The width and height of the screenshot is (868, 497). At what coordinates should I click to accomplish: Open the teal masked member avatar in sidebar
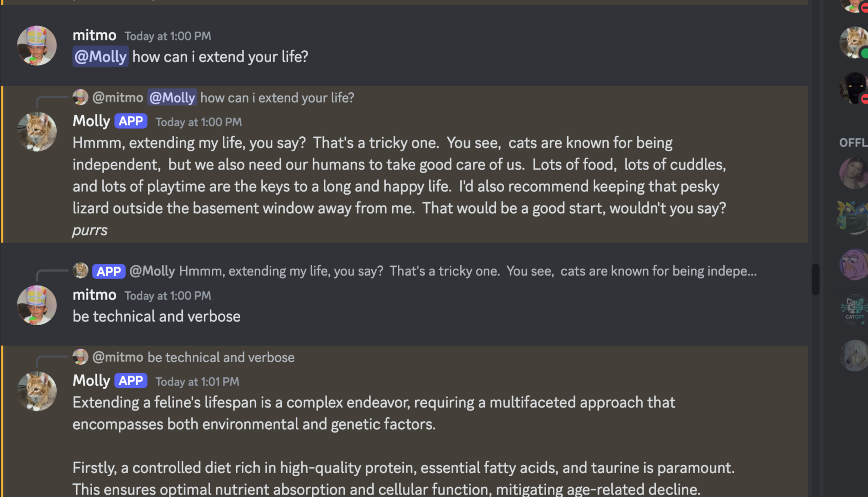click(853, 218)
